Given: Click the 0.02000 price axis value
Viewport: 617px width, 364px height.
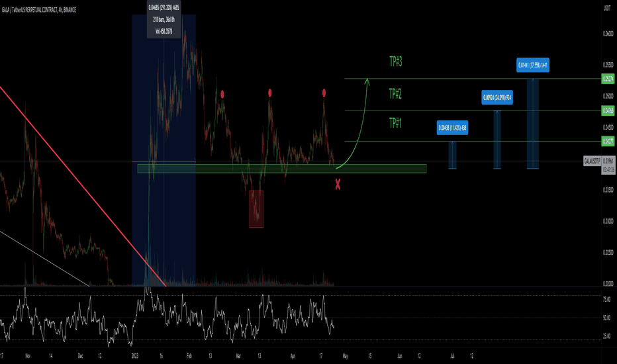Looking at the screenshot, I should click(608, 283).
